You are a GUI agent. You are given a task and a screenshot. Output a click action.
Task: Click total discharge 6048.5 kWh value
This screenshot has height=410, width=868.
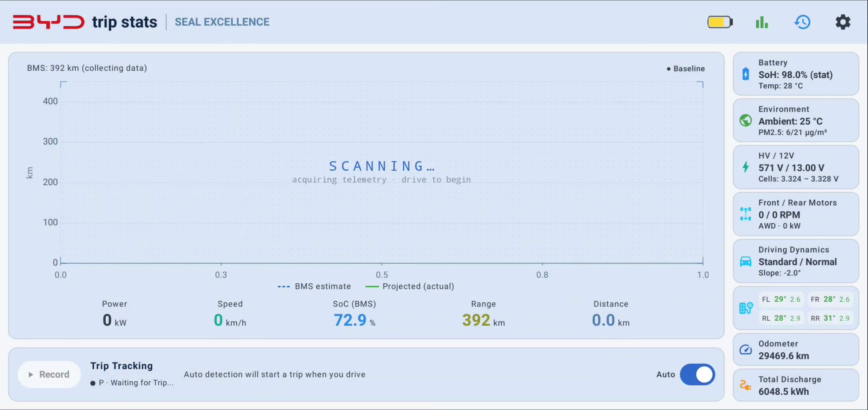tap(783, 391)
